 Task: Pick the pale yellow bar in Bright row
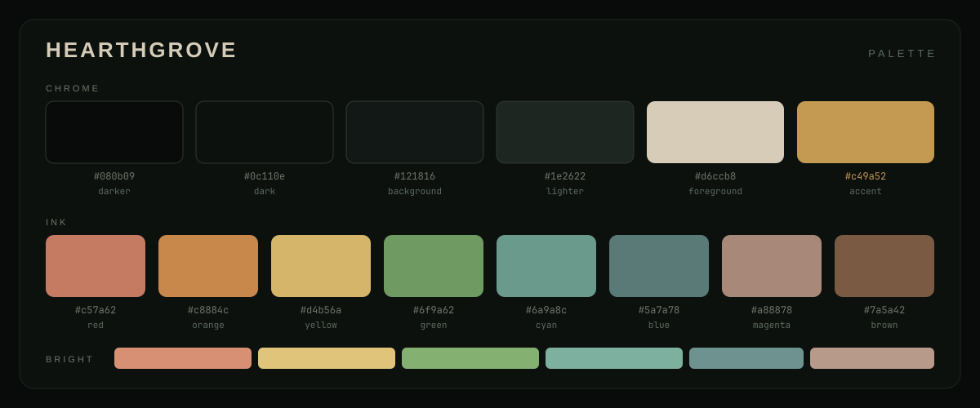point(327,358)
